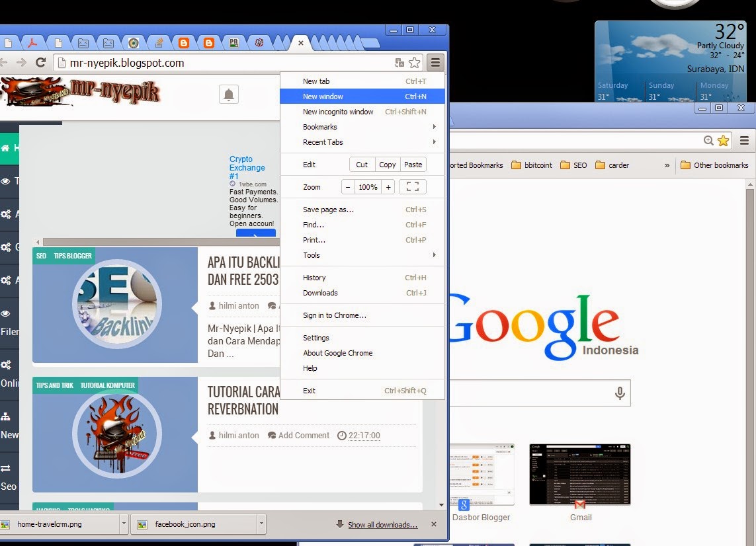
Task: Open the TUTORIAL KOMPUTER category tag
Action: coord(108,385)
